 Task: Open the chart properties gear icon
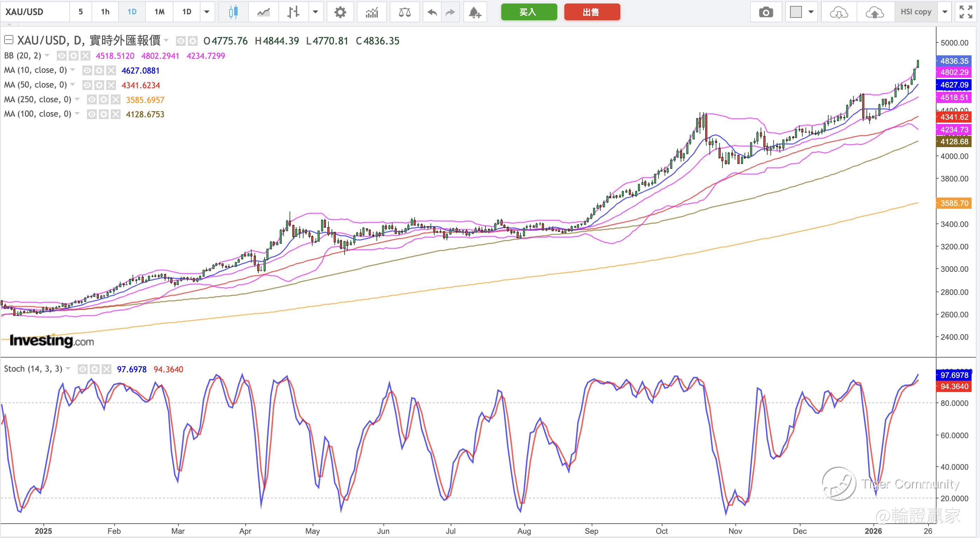340,12
